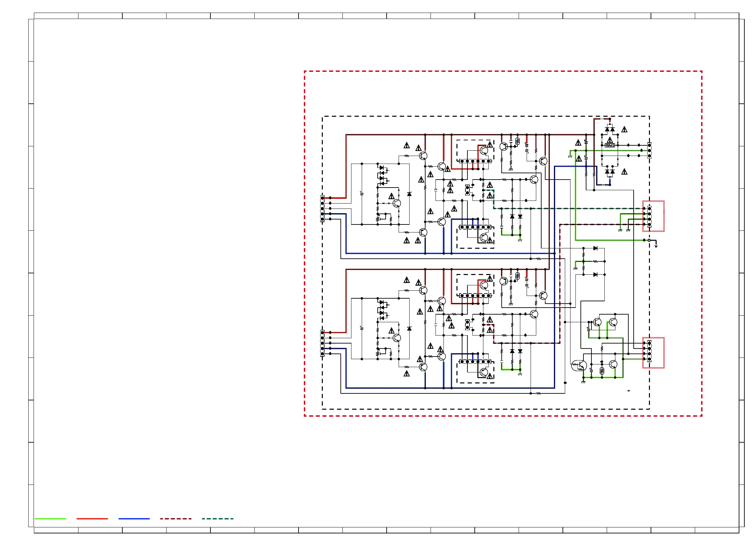Click the small arrow near bottom-right corner
Viewport: 754px width, 560px height.
tap(628, 391)
